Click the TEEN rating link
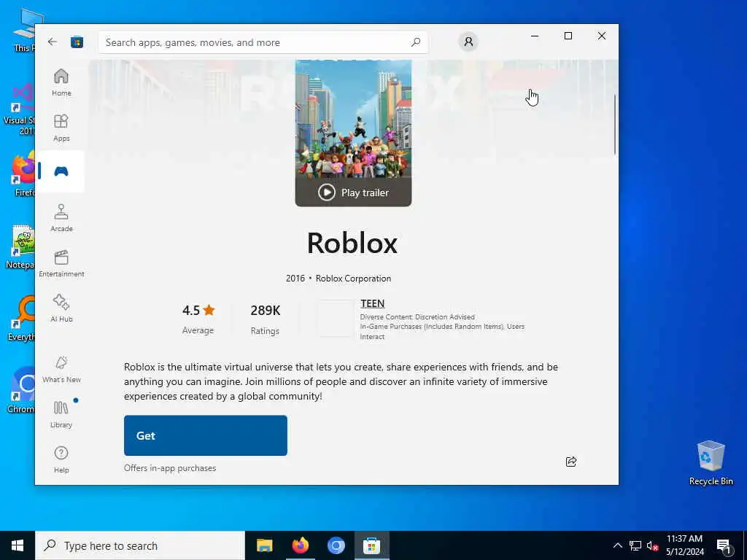The height and width of the screenshot is (560, 747). [373, 303]
